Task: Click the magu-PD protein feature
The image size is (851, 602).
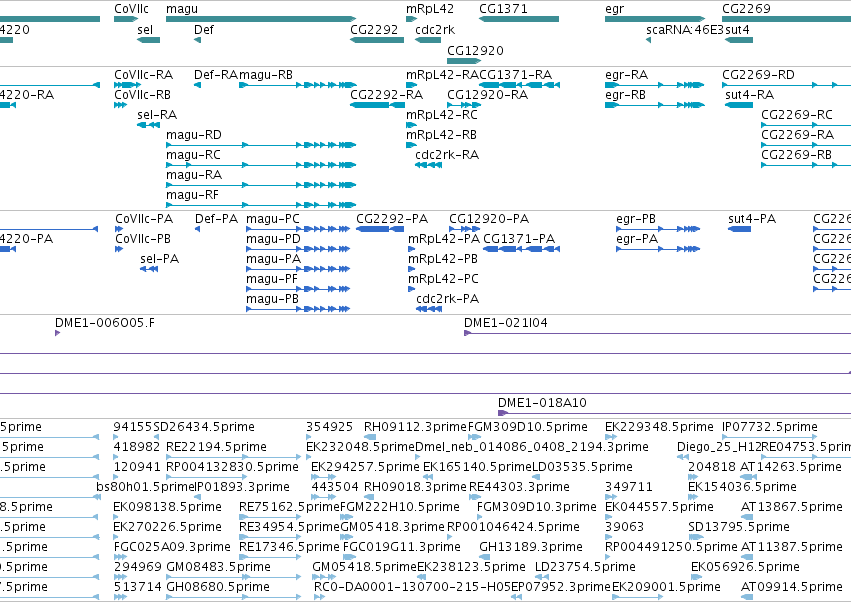Action: (298, 249)
